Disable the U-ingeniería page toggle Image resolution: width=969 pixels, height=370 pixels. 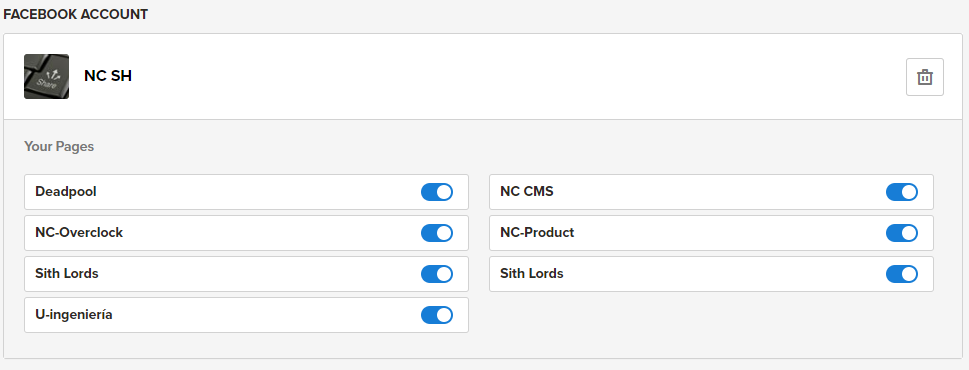437,315
